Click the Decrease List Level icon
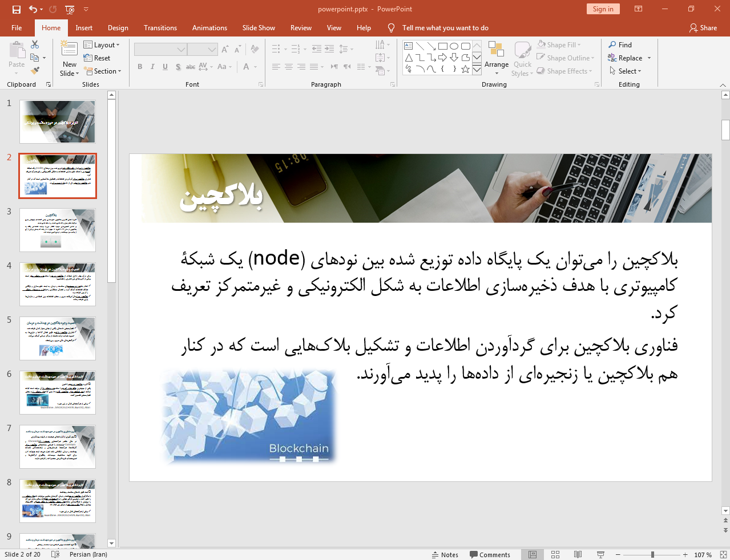The height and width of the screenshot is (560, 730). (317, 49)
